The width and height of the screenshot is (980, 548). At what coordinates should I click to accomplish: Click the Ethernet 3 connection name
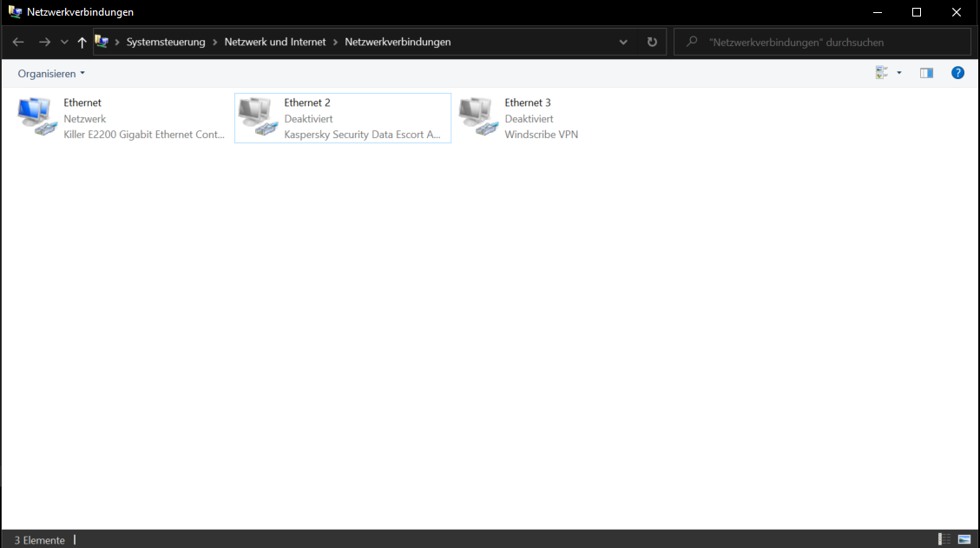[x=528, y=102]
